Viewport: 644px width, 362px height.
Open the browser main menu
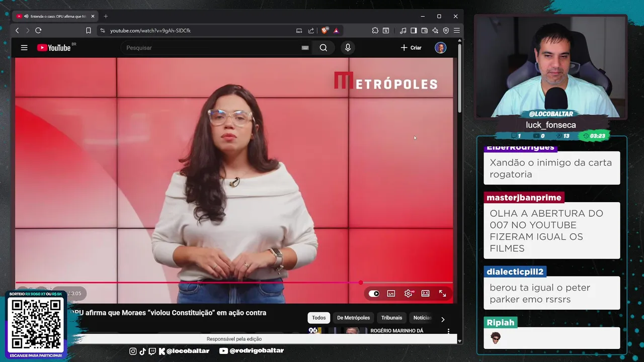coord(456,31)
